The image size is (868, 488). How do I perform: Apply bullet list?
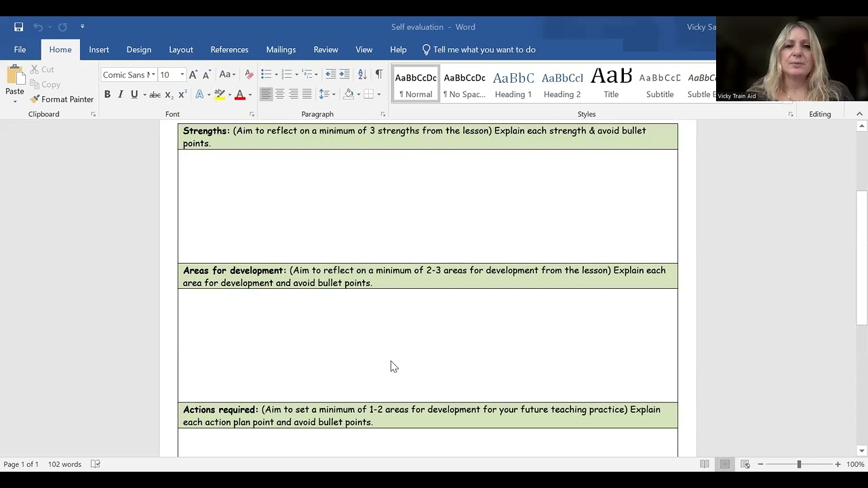tap(266, 75)
